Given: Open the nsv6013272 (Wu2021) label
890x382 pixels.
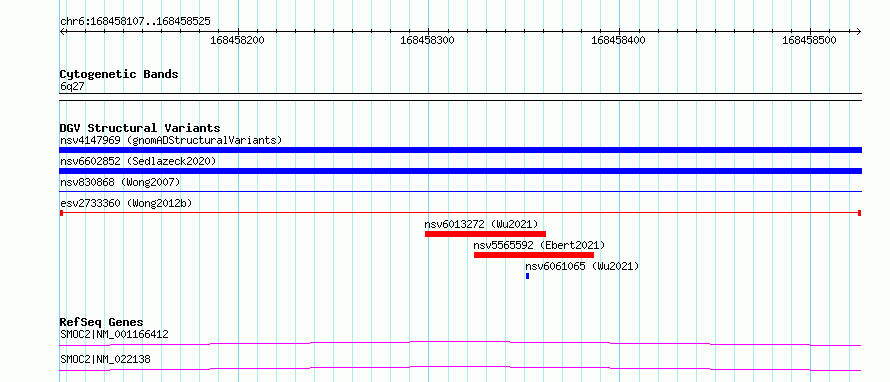Looking at the screenshot, I should (481, 224).
